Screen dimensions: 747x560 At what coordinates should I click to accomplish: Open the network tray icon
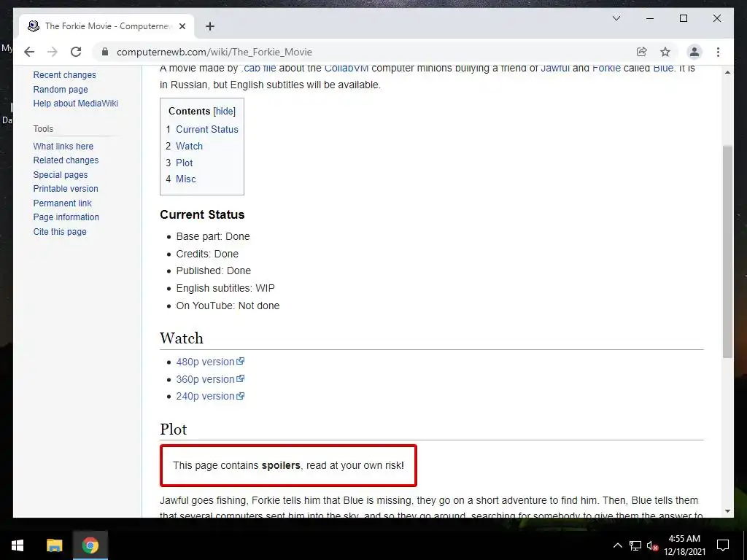635,545
